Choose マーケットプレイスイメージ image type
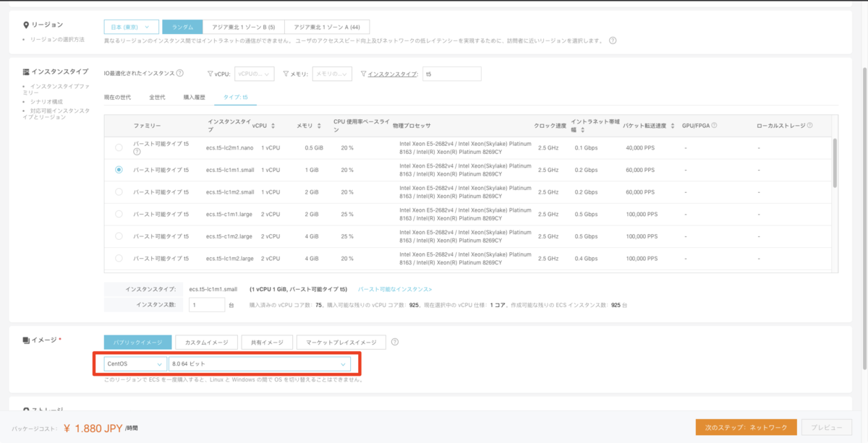The image size is (868, 443). click(x=341, y=343)
